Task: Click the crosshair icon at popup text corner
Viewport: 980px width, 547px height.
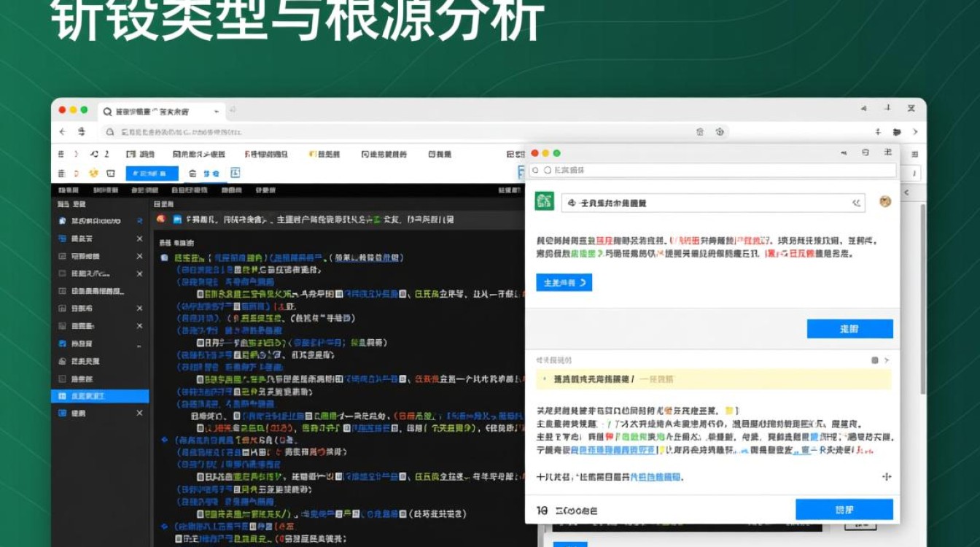Action: click(887, 477)
